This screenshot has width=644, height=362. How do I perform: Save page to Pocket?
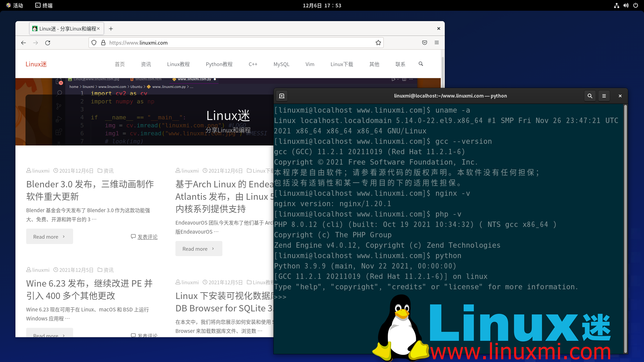[x=425, y=43]
